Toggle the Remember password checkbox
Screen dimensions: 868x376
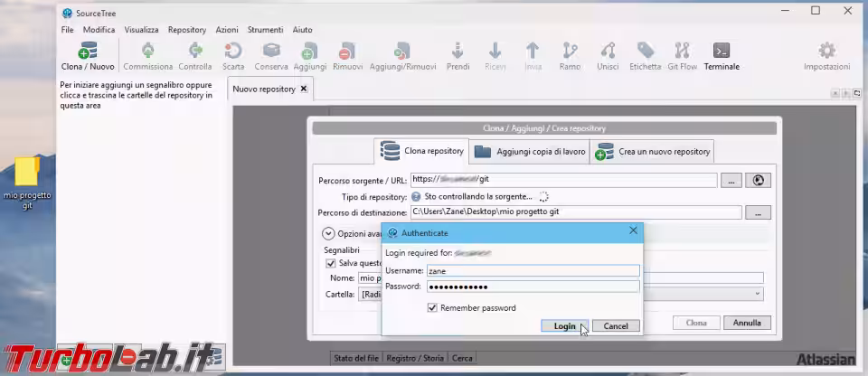coord(432,308)
